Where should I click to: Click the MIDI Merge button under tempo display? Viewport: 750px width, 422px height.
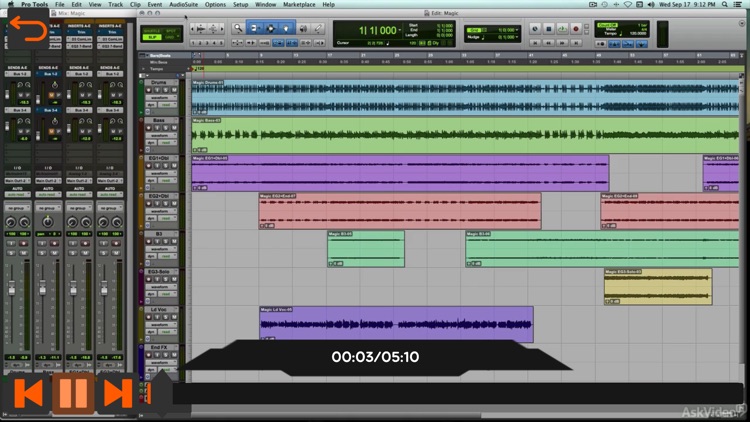[x=629, y=44]
